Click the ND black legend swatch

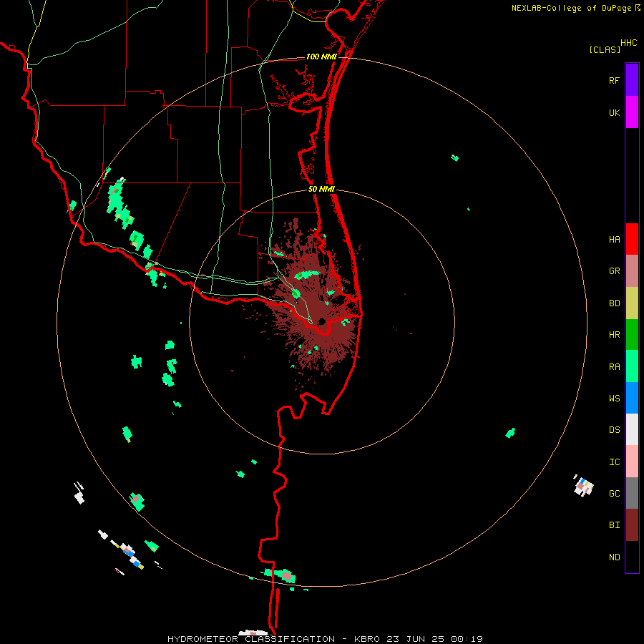pos(632,557)
